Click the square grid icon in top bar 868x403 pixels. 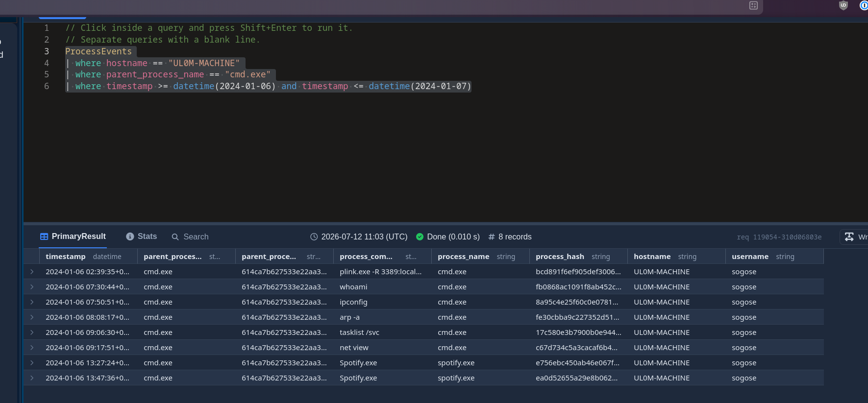754,5
